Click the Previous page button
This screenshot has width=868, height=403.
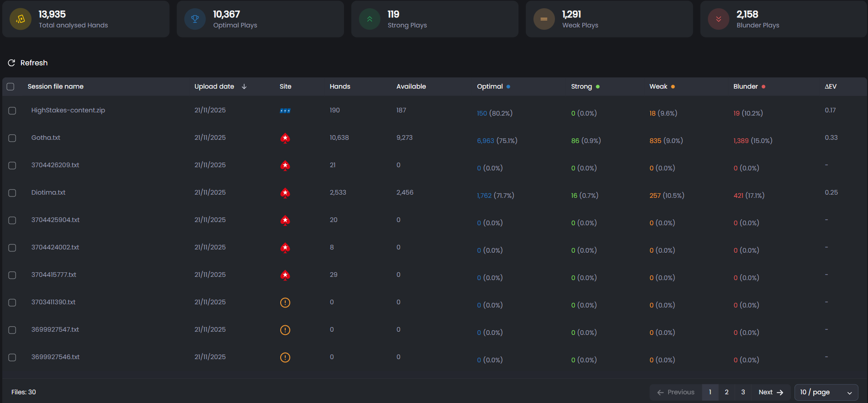click(675, 392)
